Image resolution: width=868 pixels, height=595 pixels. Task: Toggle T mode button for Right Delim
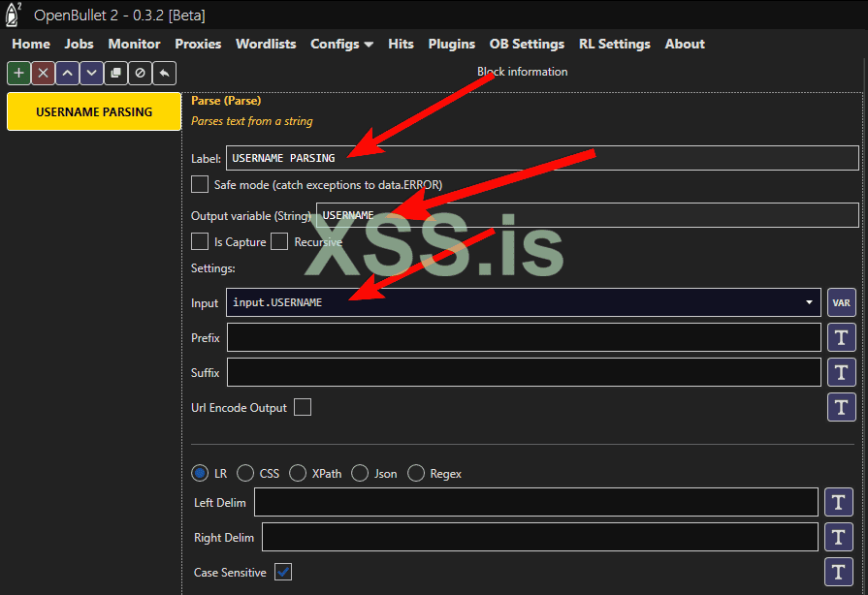839,537
